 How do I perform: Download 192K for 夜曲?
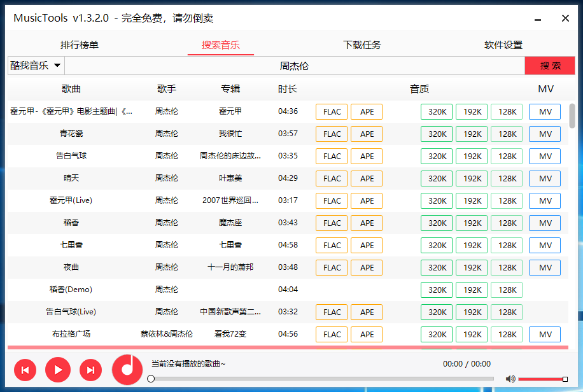(x=472, y=268)
